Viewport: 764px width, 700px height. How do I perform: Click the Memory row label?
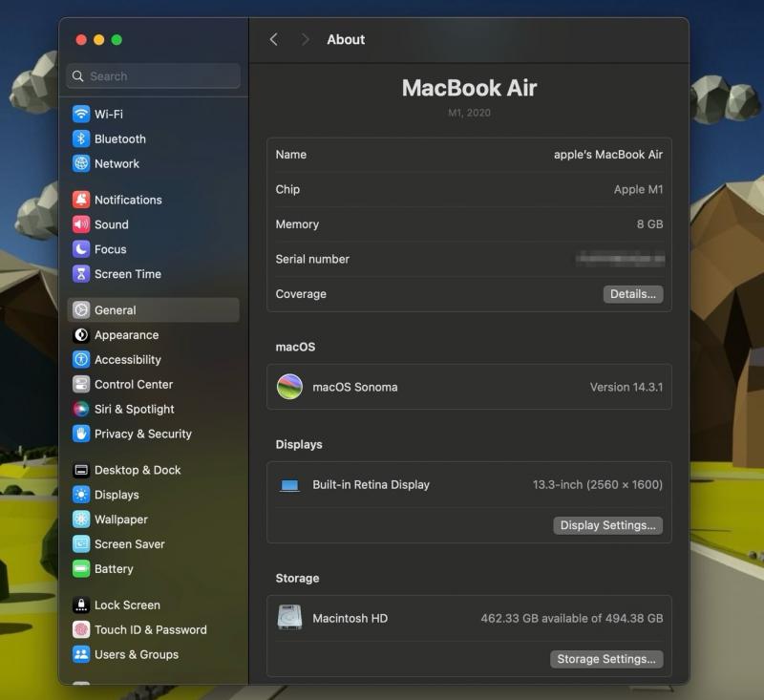coord(297,224)
